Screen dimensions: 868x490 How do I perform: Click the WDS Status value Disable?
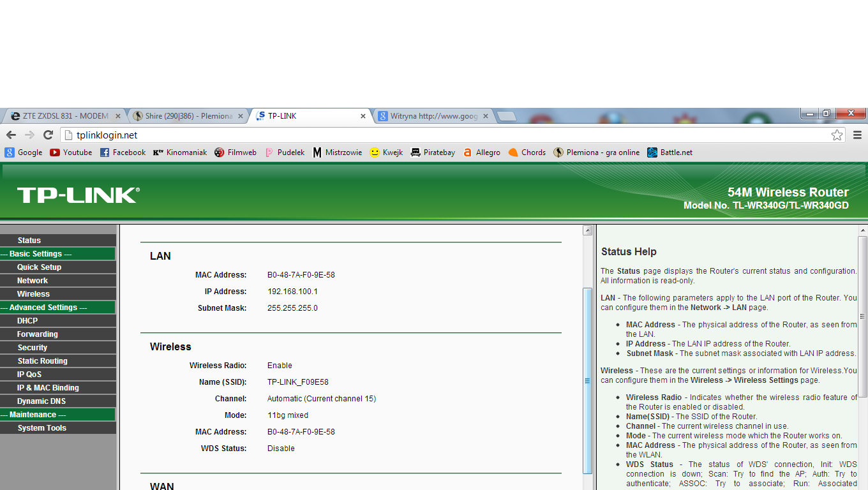(281, 449)
